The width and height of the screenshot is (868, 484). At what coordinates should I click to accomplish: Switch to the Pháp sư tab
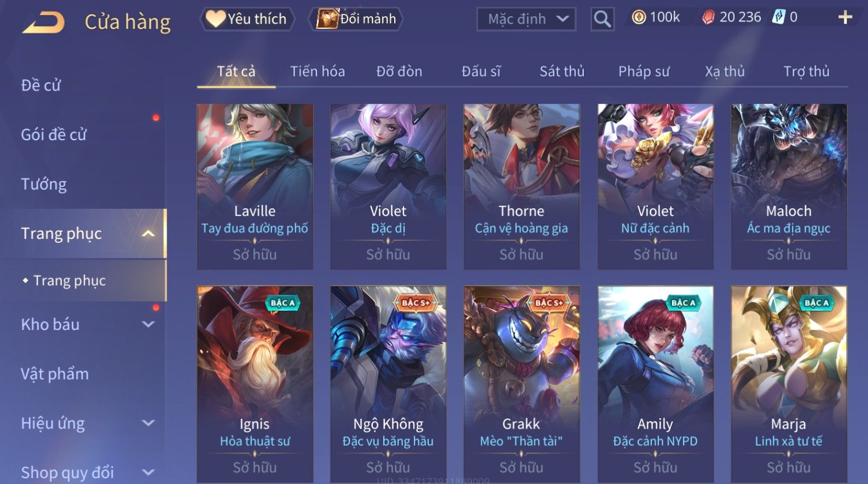644,72
